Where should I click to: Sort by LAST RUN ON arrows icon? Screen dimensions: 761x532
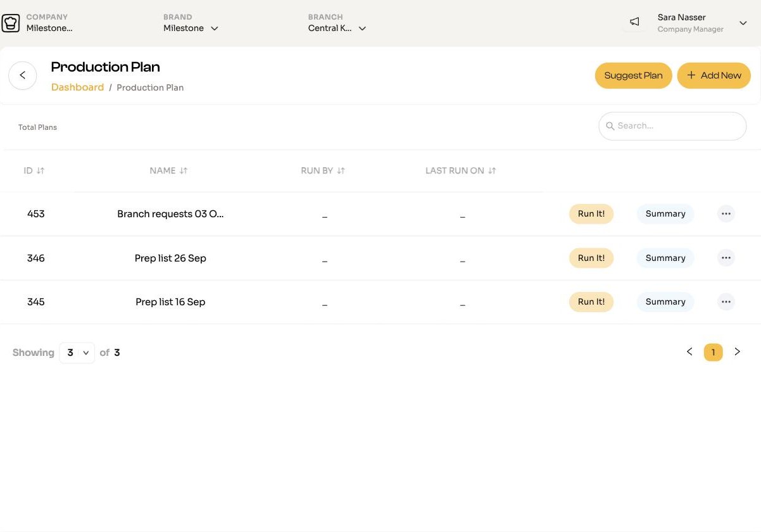coord(492,171)
